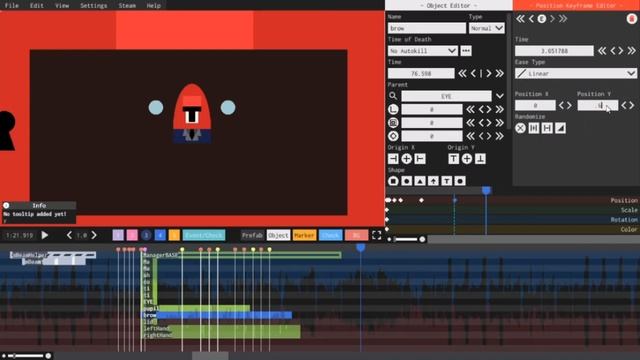Choose the third Randomize option icon
Viewport: 640px width, 360px height.
[547, 128]
